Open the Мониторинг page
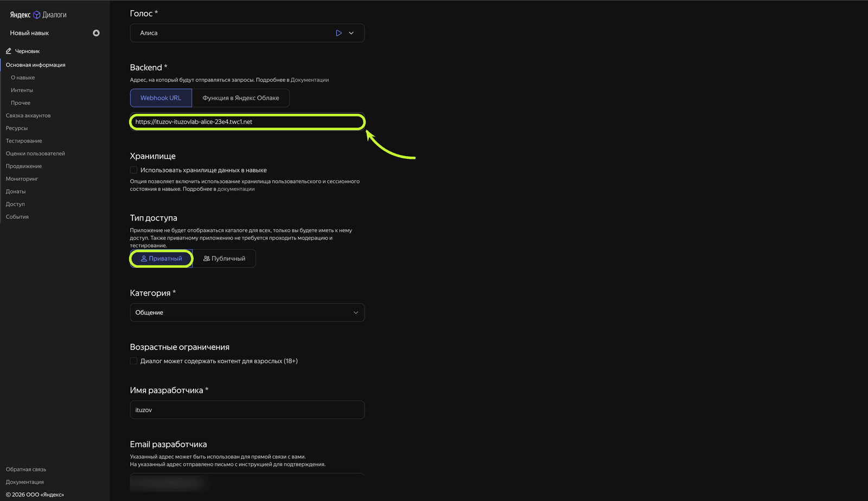This screenshot has height=501, width=868. tap(22, 179)
